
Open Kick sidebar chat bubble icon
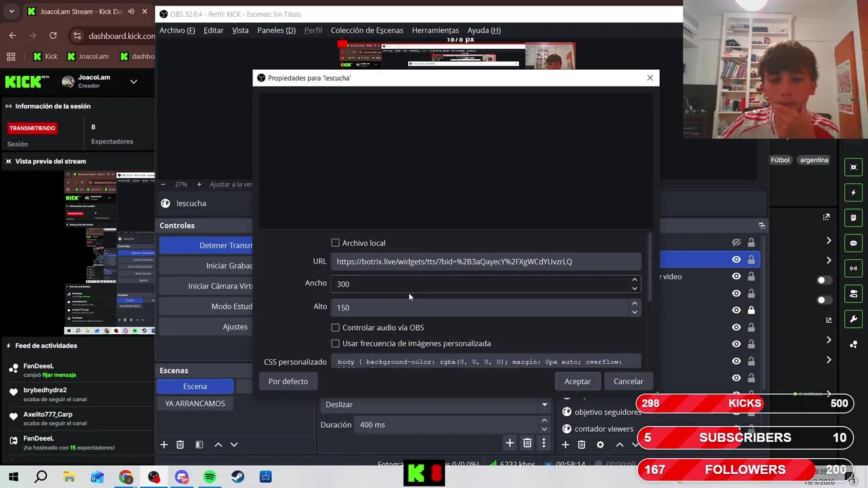click(x=853, y=243)
